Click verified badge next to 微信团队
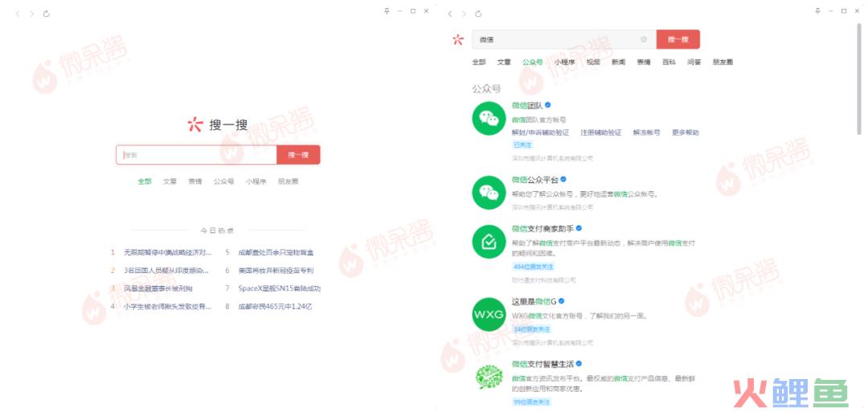The width and height of the screenshot is (868, 412). click(x=548, y=104)
